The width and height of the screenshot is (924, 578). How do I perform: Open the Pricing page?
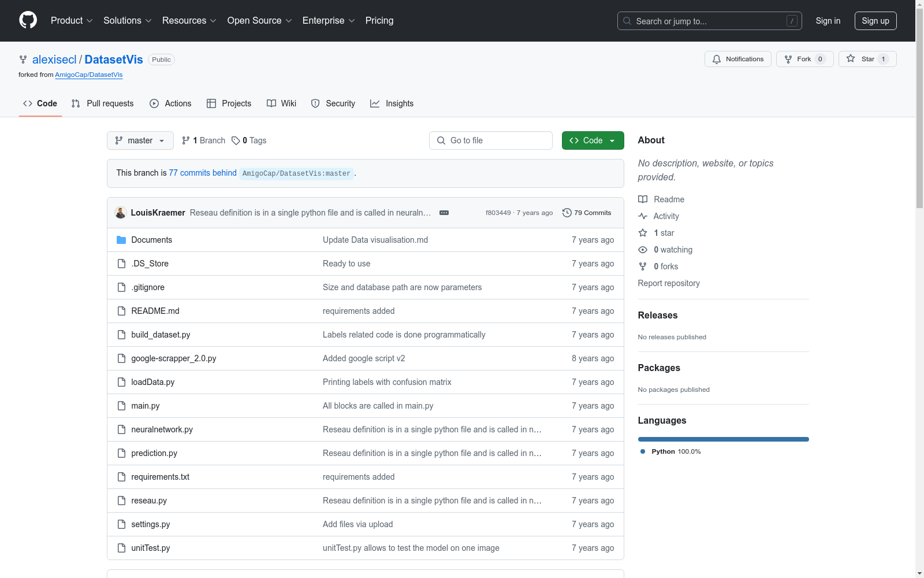pyautogui.click(x=379, y=20)
